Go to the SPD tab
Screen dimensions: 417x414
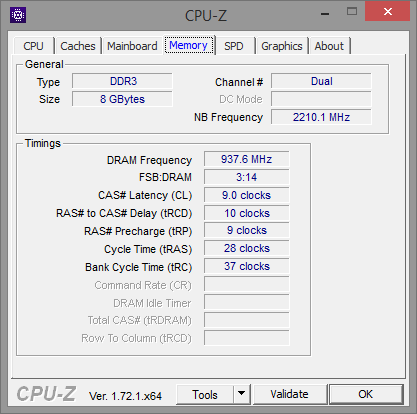click(x=234, y=46)
